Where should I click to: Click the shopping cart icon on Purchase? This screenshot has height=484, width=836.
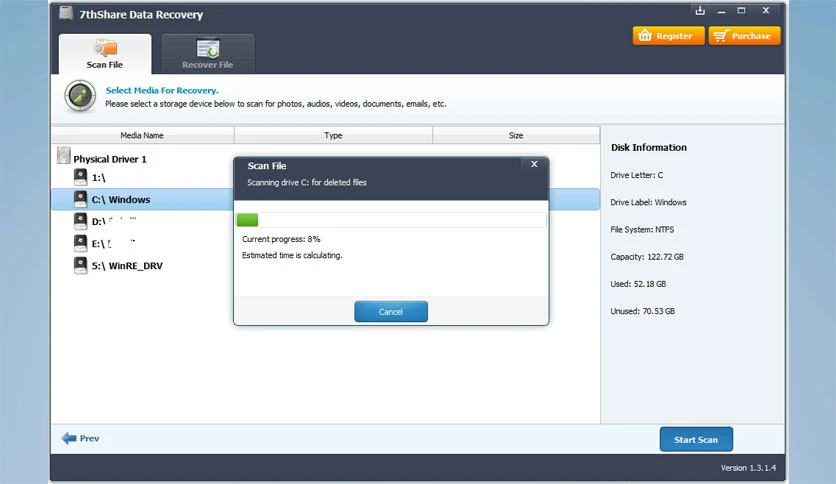pyautogui.click(x=721, y=36)
